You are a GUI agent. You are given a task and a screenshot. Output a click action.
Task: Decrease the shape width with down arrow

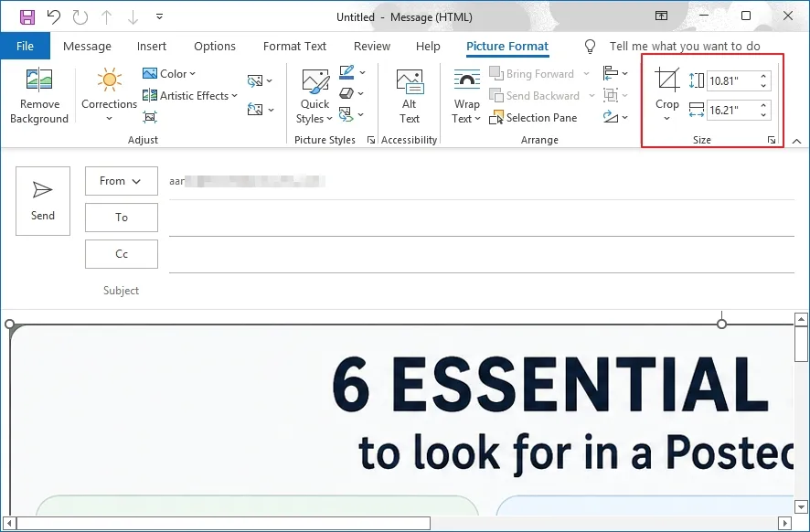coord(763,114)
